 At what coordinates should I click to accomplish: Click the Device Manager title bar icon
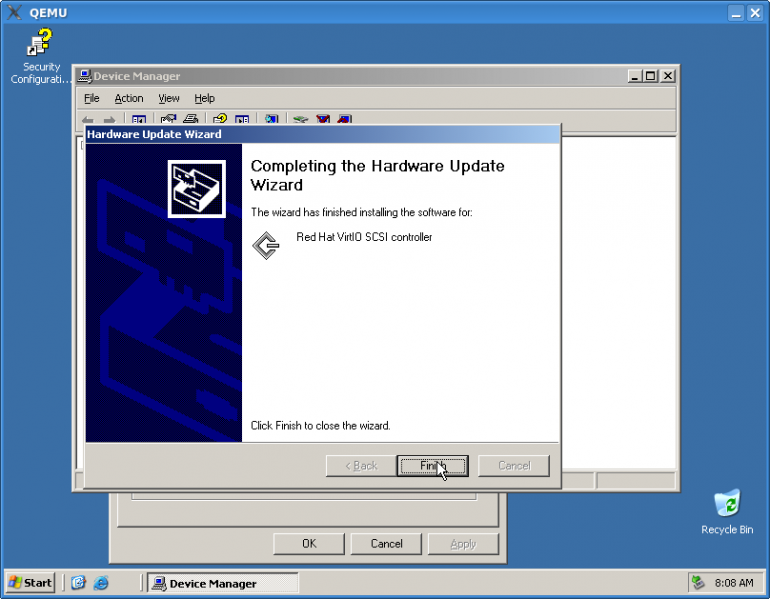pyautogui.click(x=85, y=76)
